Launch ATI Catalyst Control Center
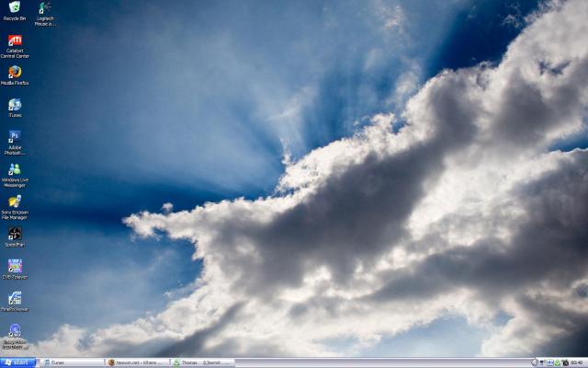Screen dimensions: 588x368 tap(15, 46)
